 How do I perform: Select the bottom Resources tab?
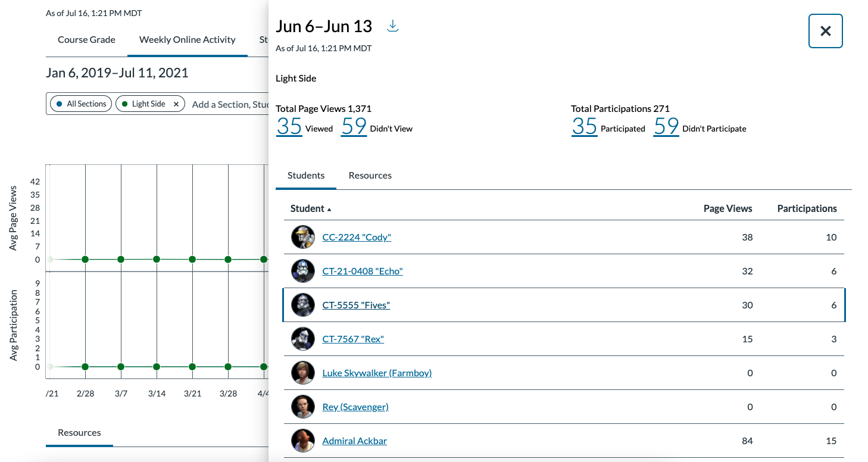tap(79, 433)
